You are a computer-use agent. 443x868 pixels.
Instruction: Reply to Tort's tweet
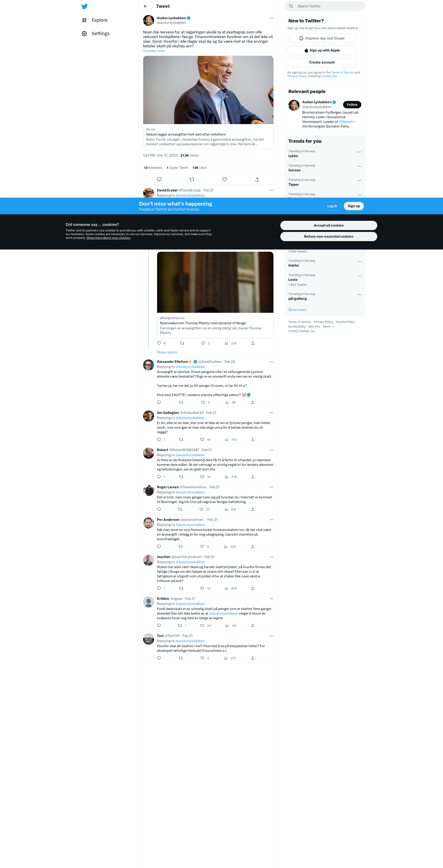pyautogui.click(x=159, y=658)
